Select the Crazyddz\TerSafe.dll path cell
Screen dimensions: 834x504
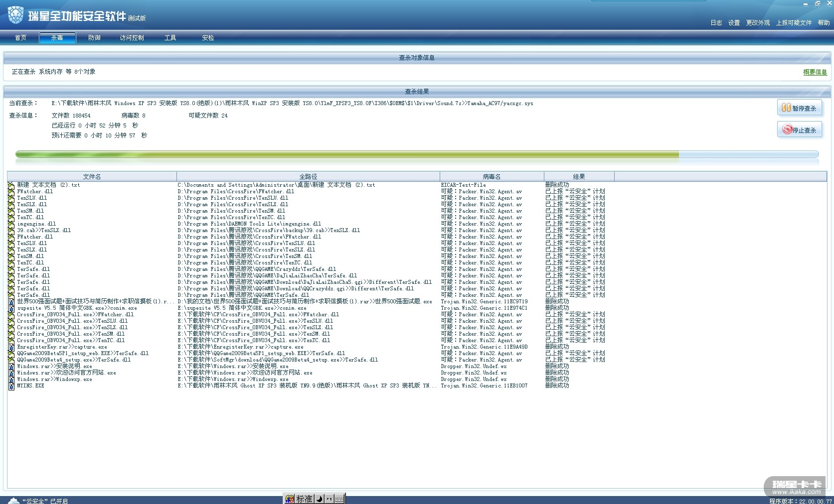tap(257, 269)
